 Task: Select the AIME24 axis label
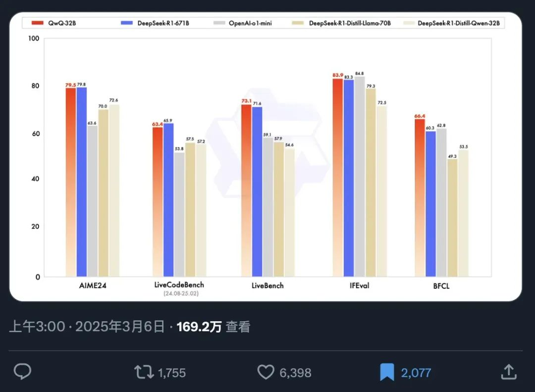tap(93, 286)
